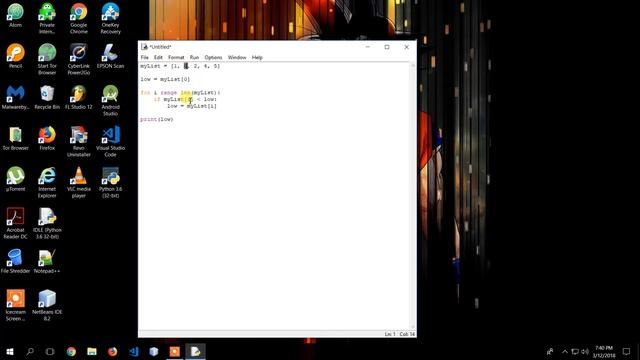Select the Pencil desktop shortcut
Image resolution: width=640 pixels, height=360 pixels.
[x=16, y=56]
